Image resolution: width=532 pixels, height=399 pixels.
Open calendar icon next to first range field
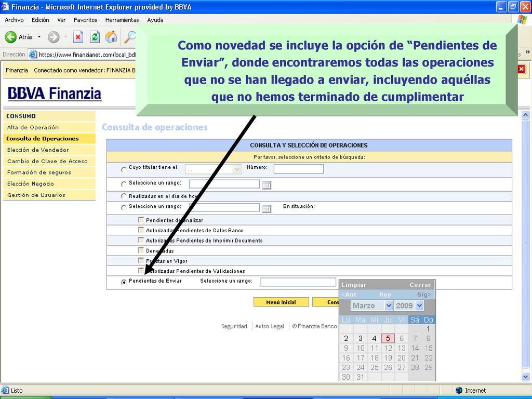pyautogui.click(x=267, y=185)
